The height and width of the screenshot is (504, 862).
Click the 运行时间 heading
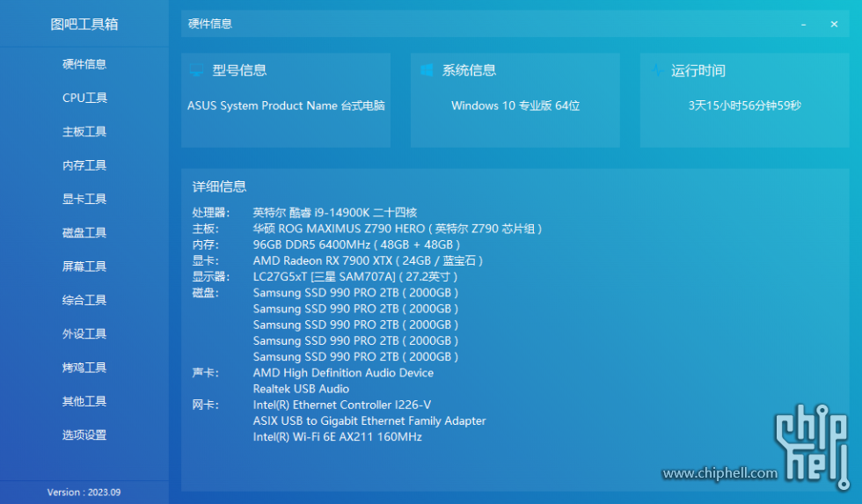coord(698,70)
